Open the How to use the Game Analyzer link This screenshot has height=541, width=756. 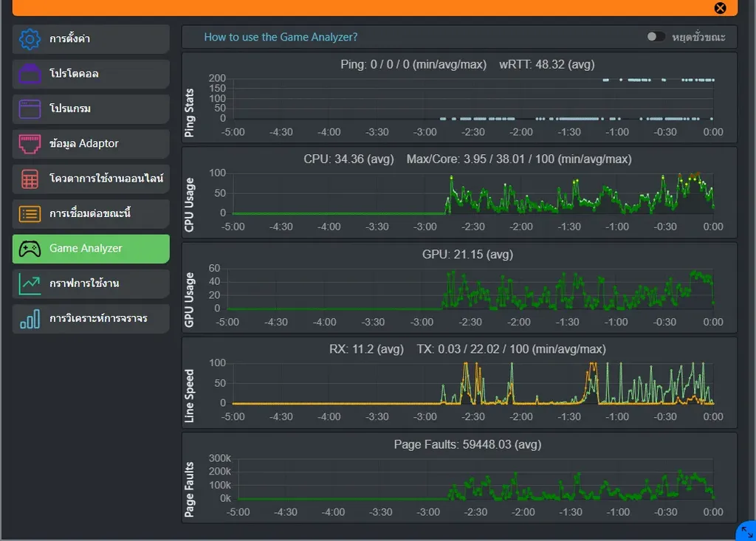tap(281, 37)
